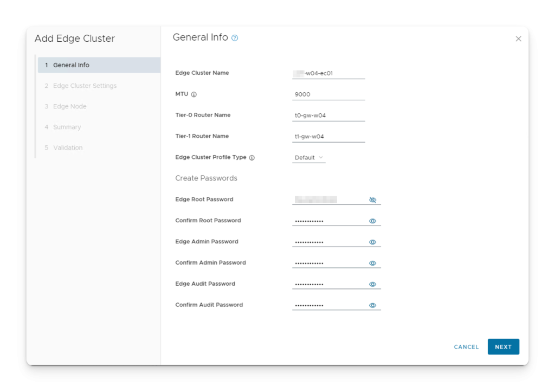Select the Tier-1 Router Name field

328,137
